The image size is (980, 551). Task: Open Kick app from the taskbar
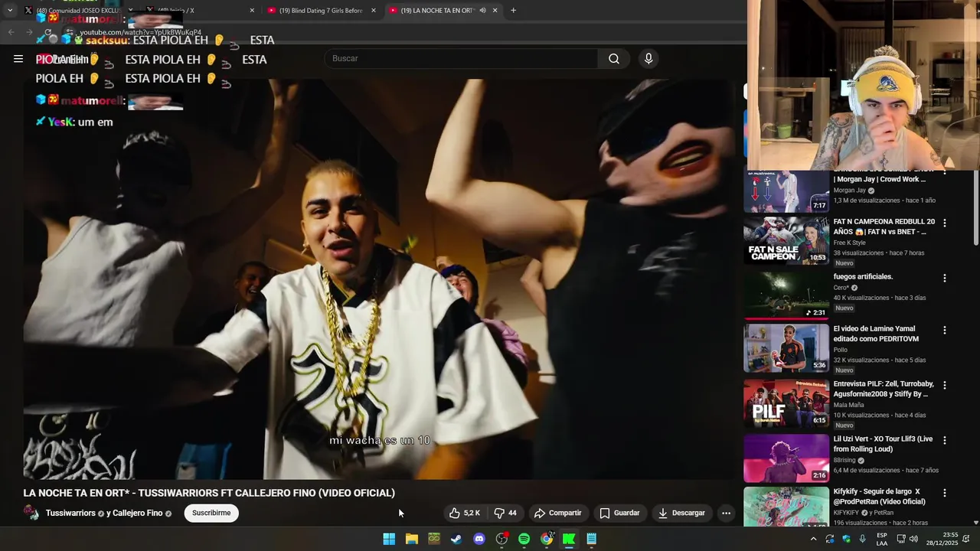click(x=569, y=539)
